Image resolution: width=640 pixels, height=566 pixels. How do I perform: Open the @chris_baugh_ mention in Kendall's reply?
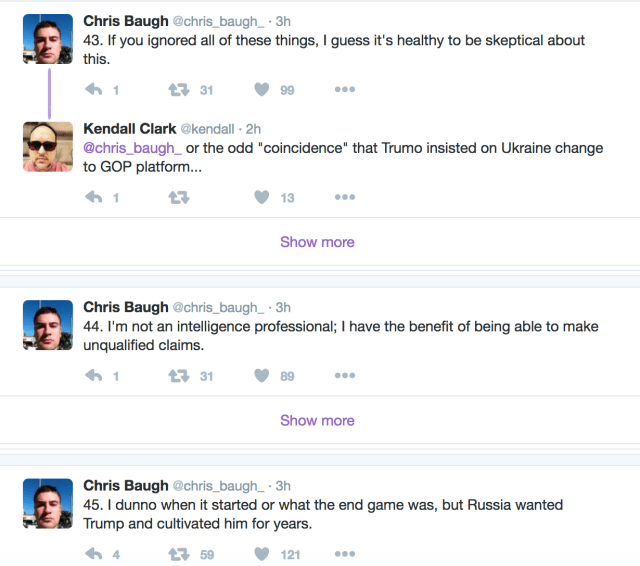(132, 148)
